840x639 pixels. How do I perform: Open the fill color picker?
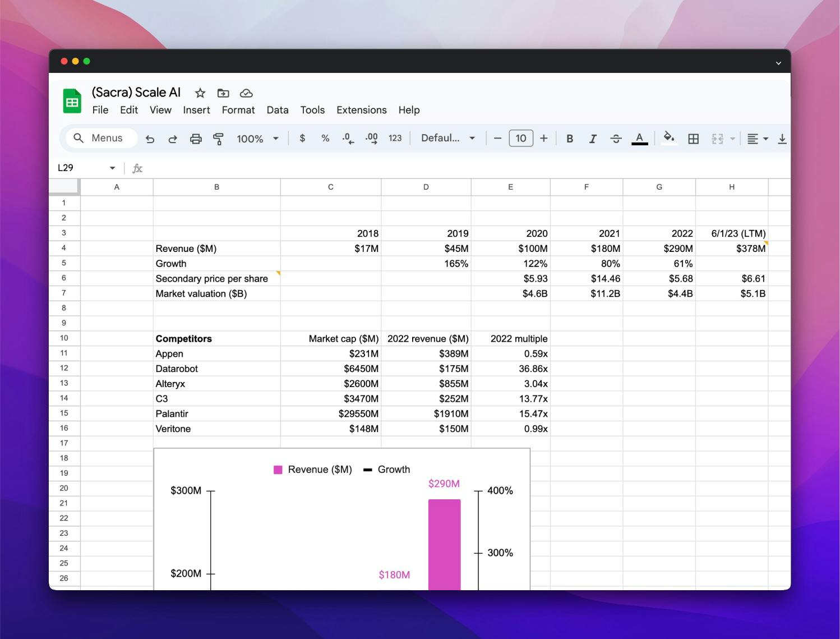click(x=668, y=138)
